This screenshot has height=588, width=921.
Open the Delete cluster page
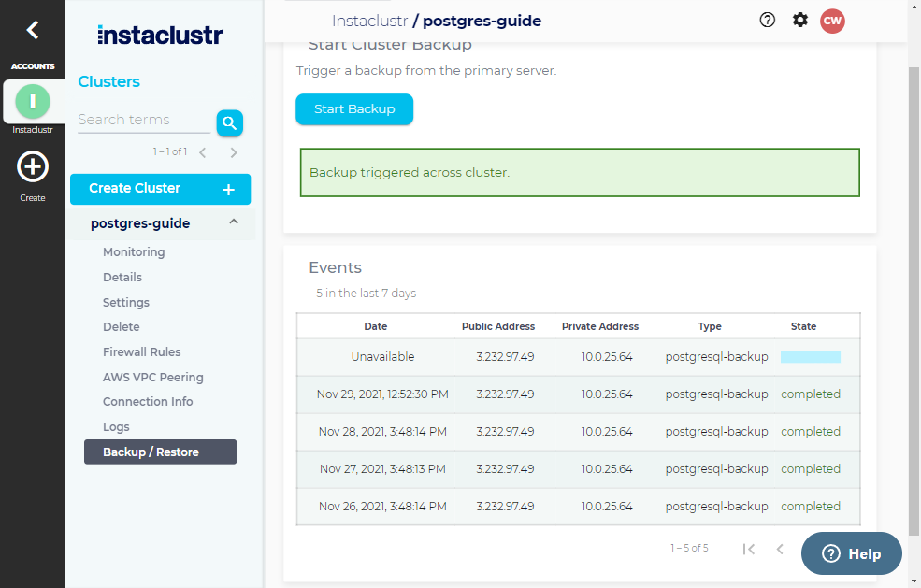121,327
